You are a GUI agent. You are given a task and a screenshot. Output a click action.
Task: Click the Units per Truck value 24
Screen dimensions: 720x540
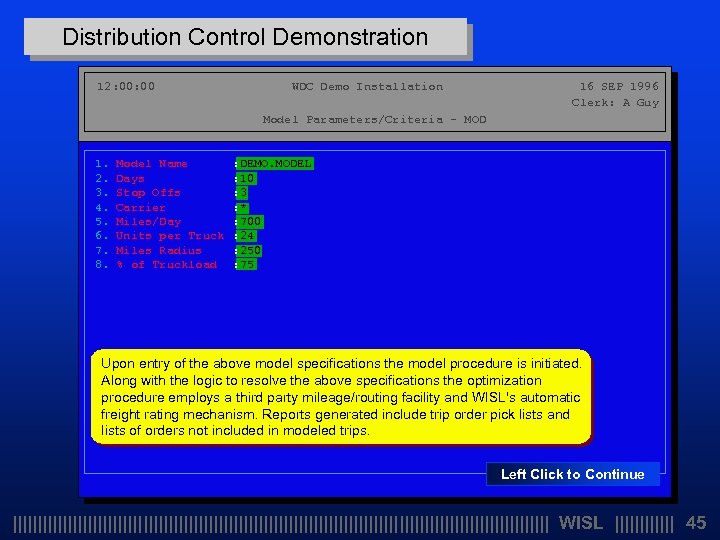click(x=246, y=236)
